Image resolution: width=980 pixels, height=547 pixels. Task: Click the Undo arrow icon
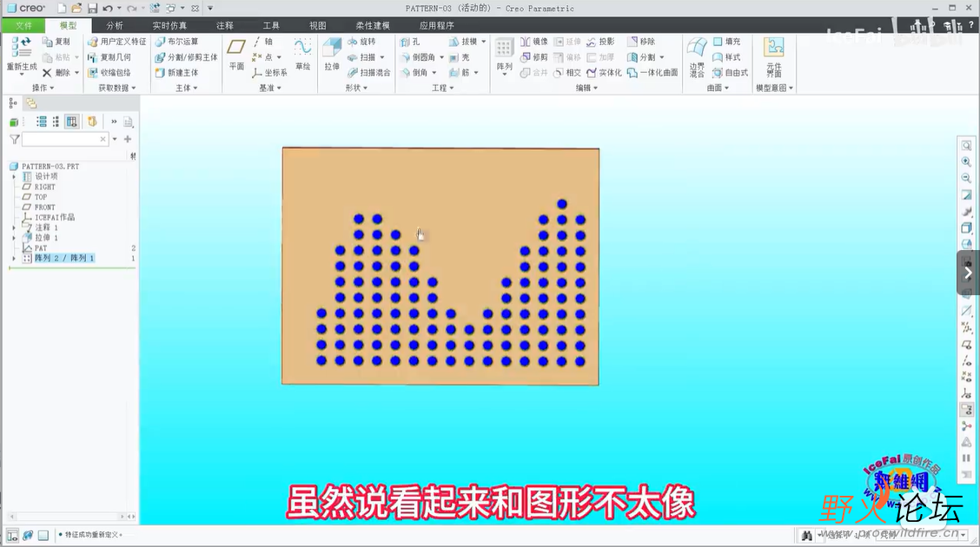108,8
